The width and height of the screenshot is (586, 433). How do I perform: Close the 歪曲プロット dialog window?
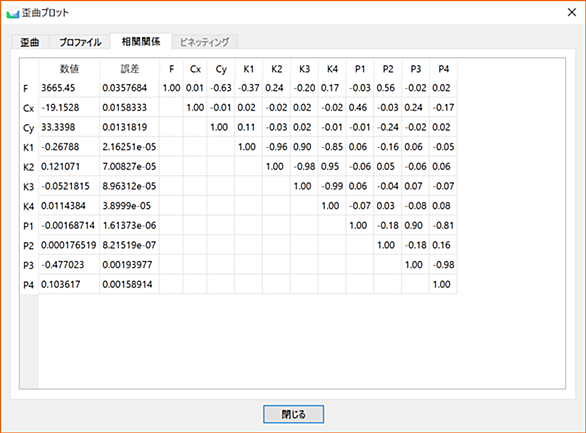click(x=572, y=12)
